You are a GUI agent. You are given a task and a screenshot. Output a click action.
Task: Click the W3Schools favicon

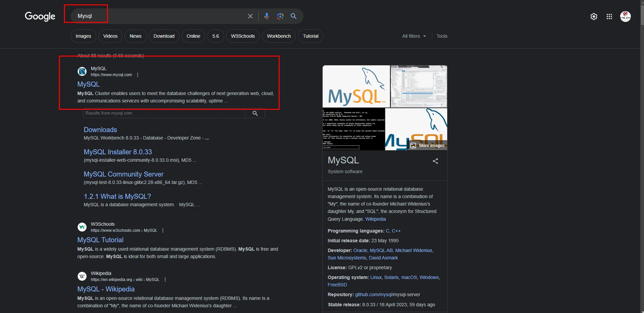click(x=82, y=227)
